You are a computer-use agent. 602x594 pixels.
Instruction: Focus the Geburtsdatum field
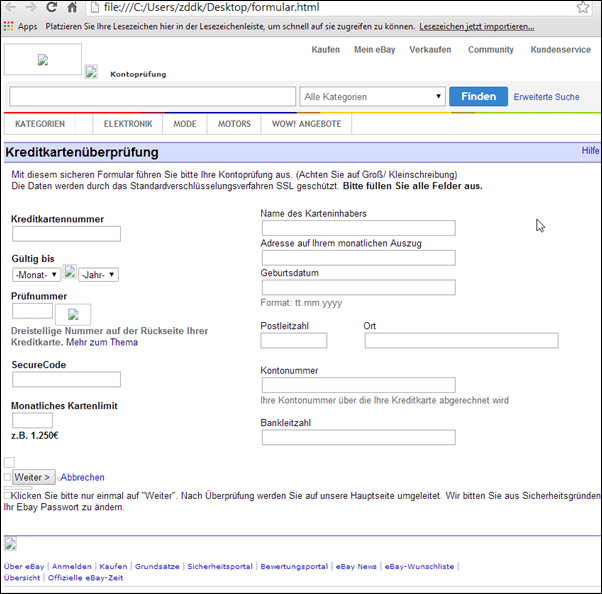click(x=359, y=288)
